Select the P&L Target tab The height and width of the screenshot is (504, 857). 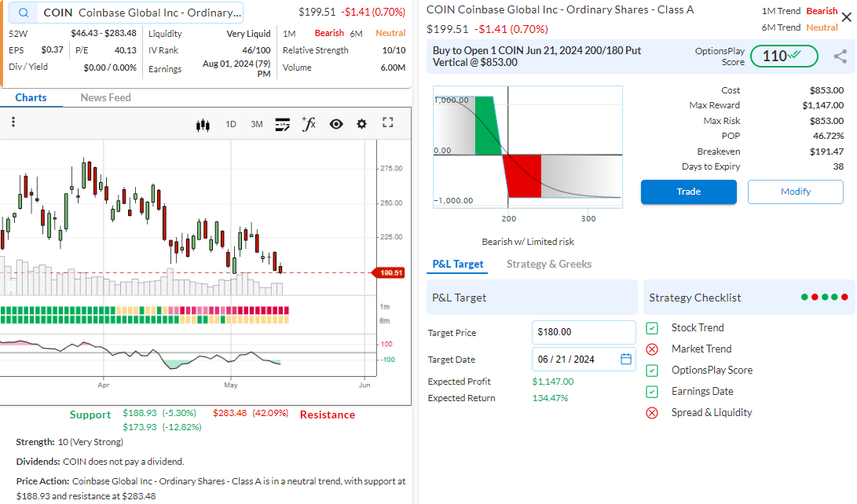(x=457, y=265)
